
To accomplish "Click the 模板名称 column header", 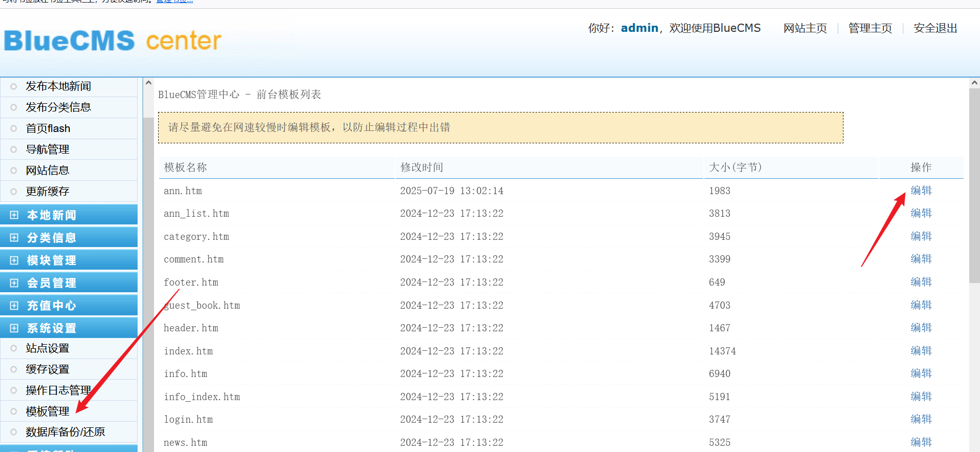I will click(x=277, y=167).
